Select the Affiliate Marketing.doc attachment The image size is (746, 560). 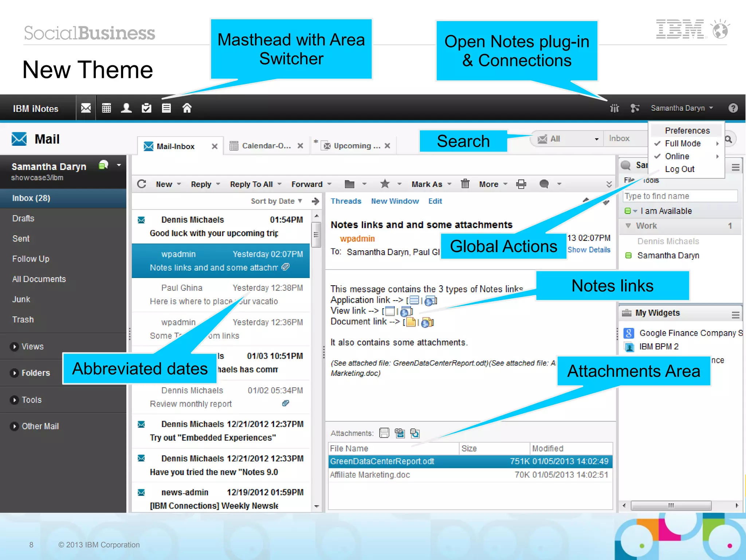click(470, 475)
